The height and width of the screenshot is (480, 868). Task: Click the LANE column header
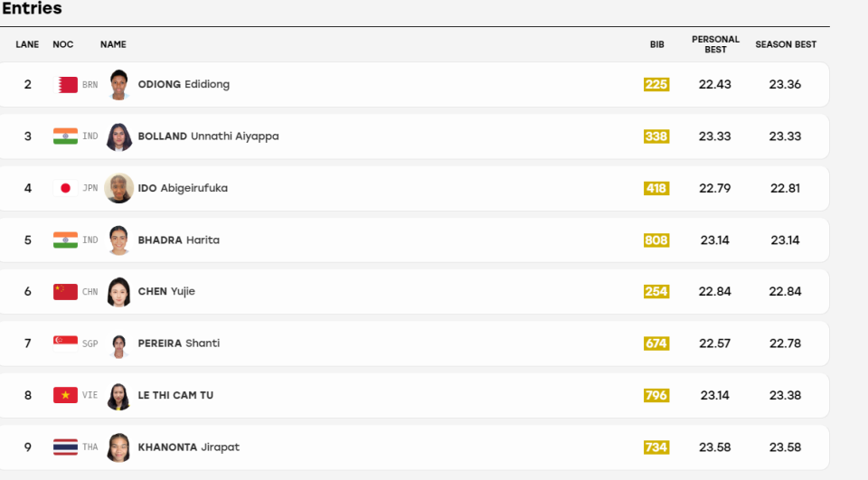coord(27,44)
